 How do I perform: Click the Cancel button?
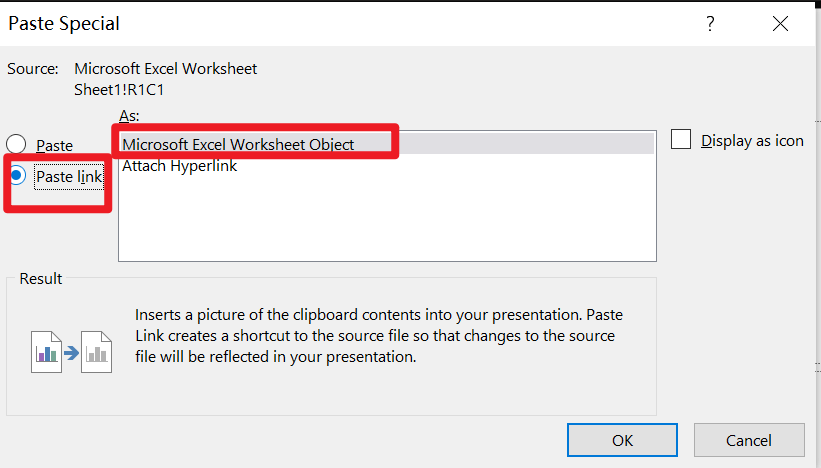749,440
